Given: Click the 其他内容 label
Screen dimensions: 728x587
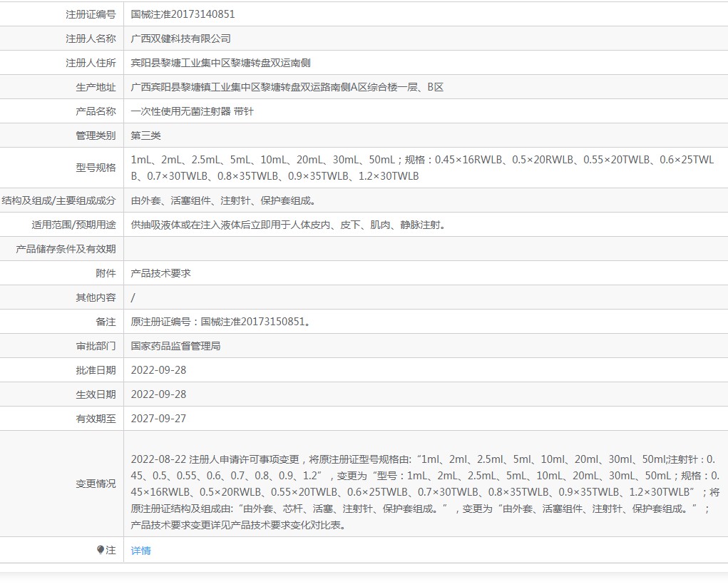Looking at the screenshot, I should click(x=96, y=297).
